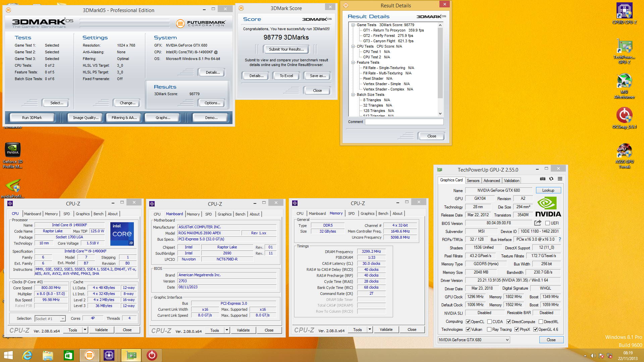Switch to 3DMark05 via taskbar icon
The height and width of the screenshot is (362, 644).
89,355
